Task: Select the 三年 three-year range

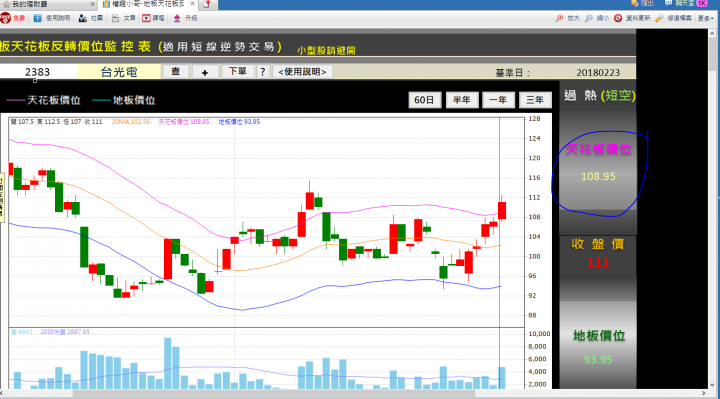Action: [x=535, y=100]
